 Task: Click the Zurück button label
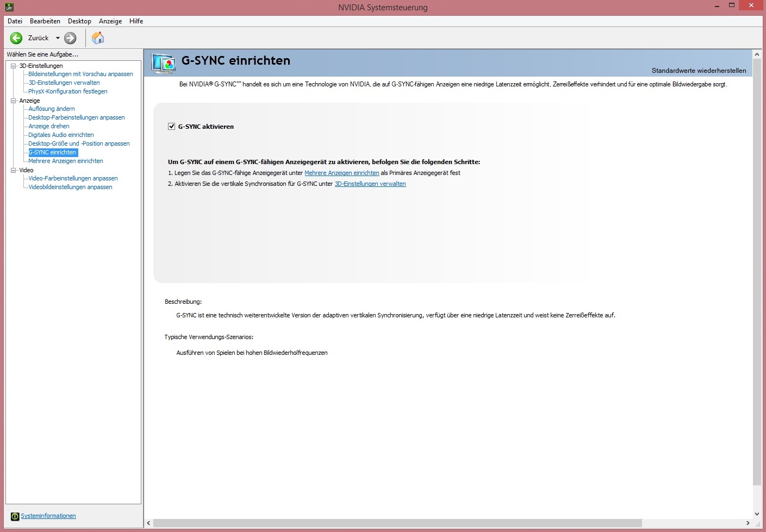(x=39, y=38)
